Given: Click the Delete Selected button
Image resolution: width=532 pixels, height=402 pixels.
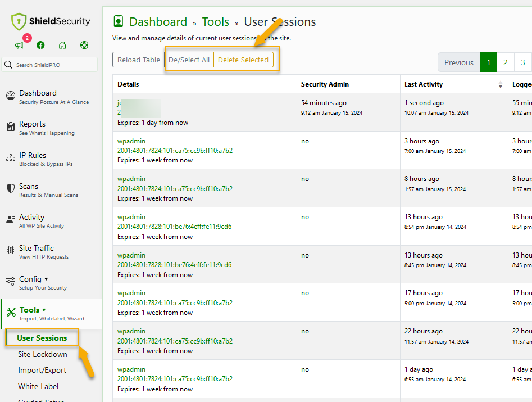Looking at the screenshot, I should pyautogui.click(x=243, y=60).
